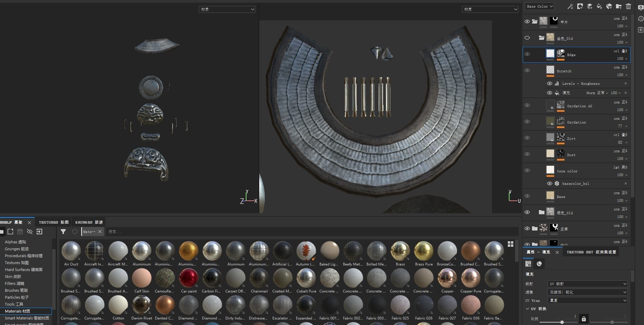Open the UV 映射 projection dropdown
Image resolution: width=644 pixels, height=325 pixels.
[588, 284]
